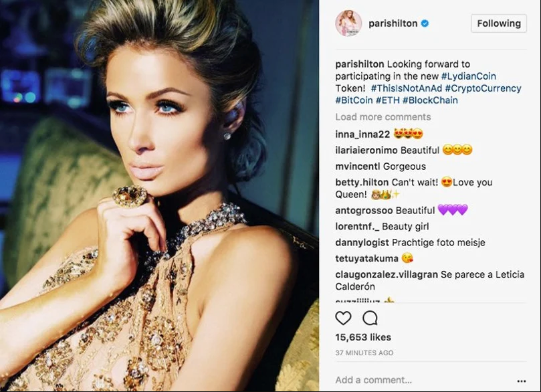Open the #LydianCoin hashtag

pos(469,76)
